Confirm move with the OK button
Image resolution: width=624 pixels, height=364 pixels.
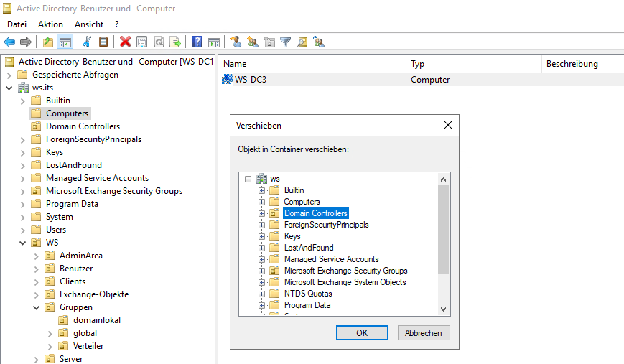tap(362, 333)
